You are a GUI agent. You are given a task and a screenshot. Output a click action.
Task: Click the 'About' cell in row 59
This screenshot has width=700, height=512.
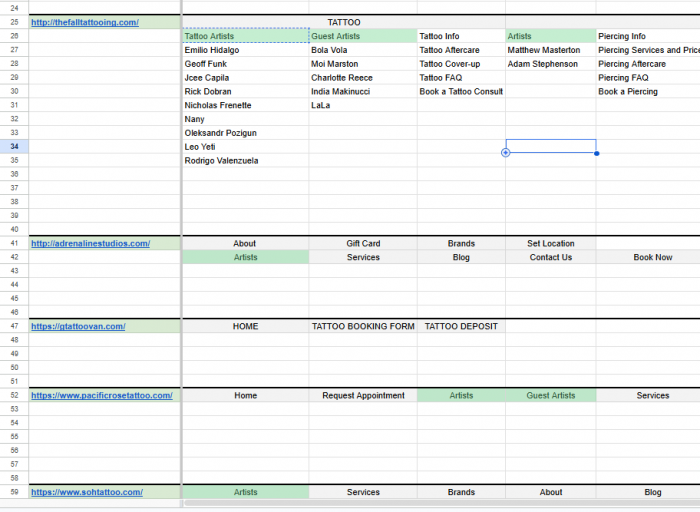click(x=550, y=492)
